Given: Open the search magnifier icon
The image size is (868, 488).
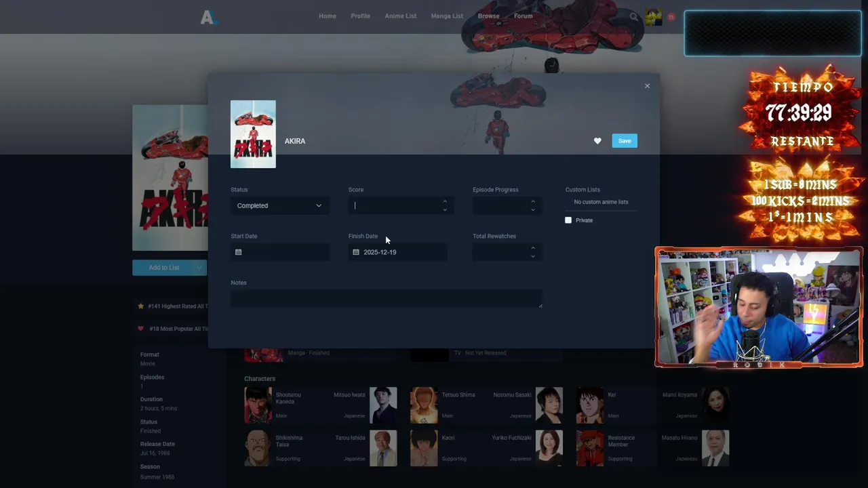Looking at the screenshot, I should (633, 16).
